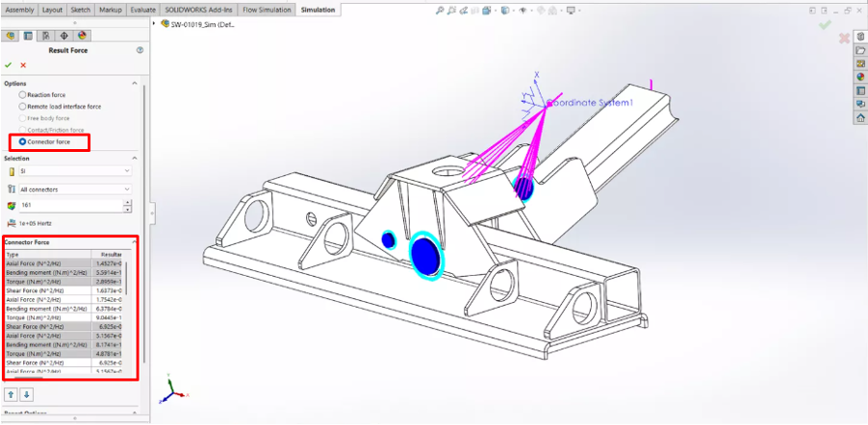Open the FeatureManager design tree tab
The width and height of the screenshot is (868, 425).
(10, 36)
